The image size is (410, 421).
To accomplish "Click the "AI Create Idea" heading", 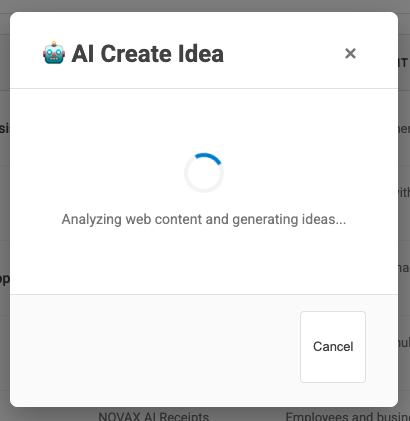I will click(x=147, y=54).
